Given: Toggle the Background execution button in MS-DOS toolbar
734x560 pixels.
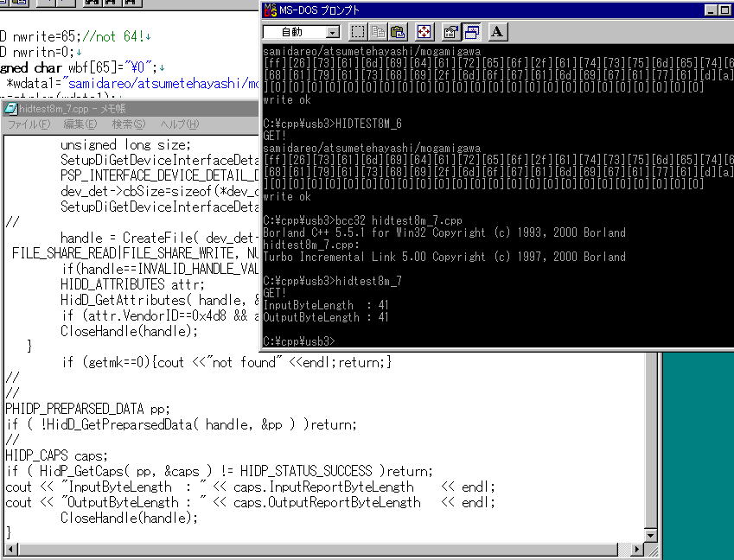Looking at the screenshot, I should pyautogui.click(x=471, y=32).
